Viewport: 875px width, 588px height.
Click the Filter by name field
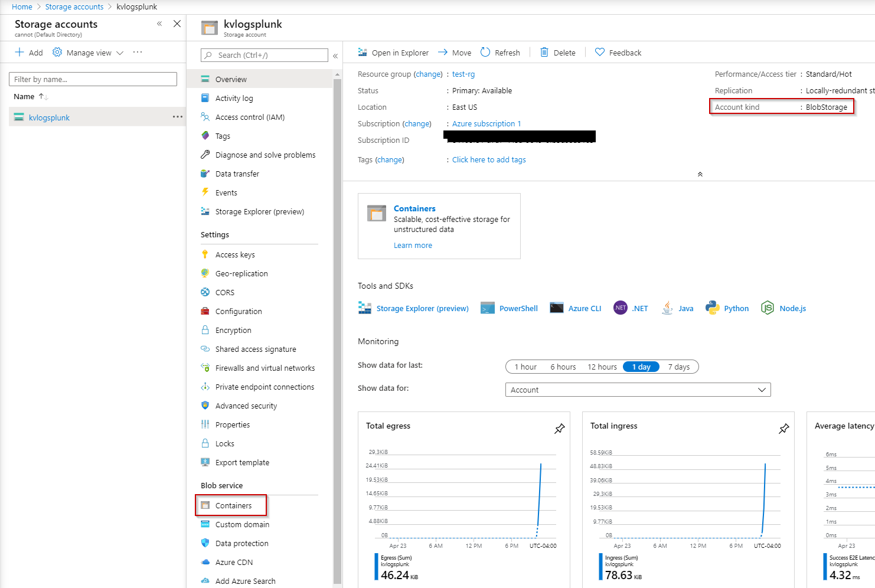coord(93,79)
